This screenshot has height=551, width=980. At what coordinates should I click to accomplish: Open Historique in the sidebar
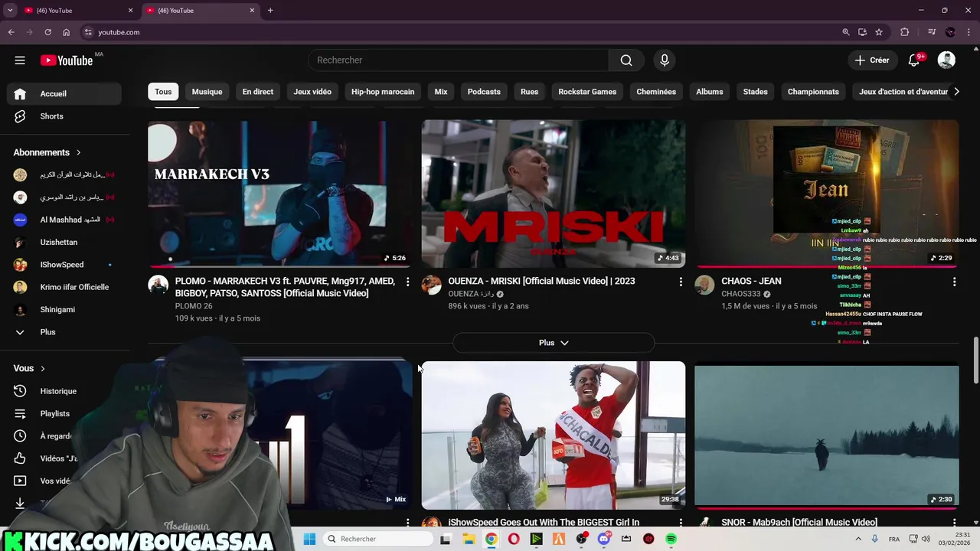tap(64, 391)
